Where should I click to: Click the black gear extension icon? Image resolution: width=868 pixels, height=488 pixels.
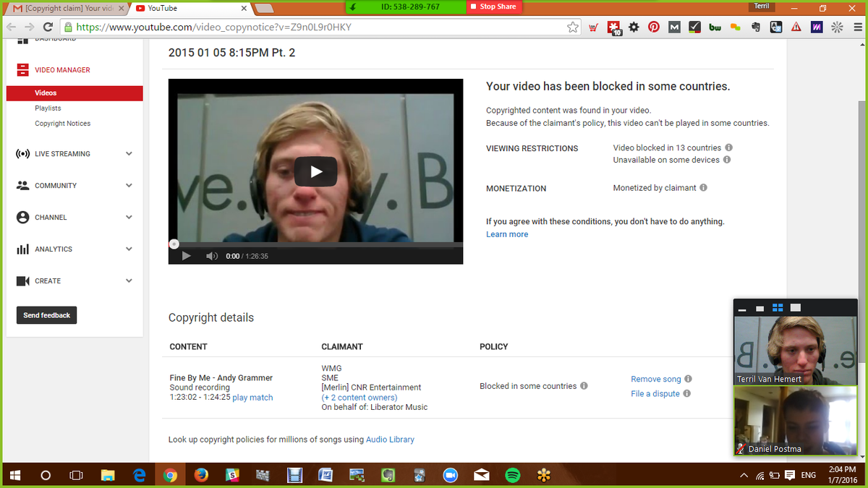coord(634,27)
